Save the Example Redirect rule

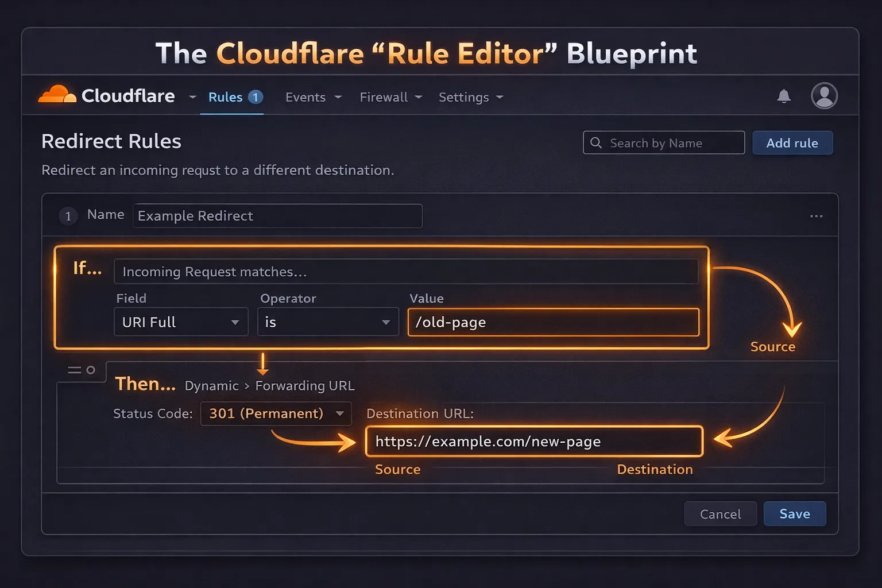pos(794,513)
